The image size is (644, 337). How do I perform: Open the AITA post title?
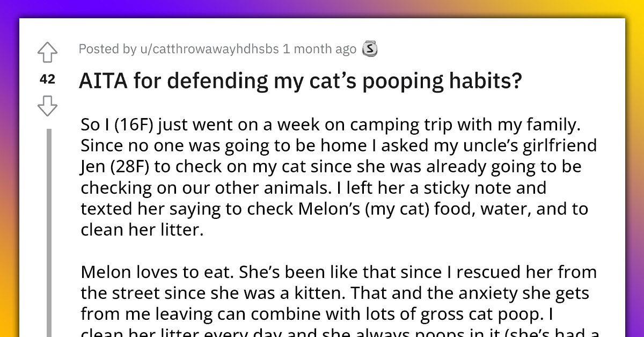point(301,80)
